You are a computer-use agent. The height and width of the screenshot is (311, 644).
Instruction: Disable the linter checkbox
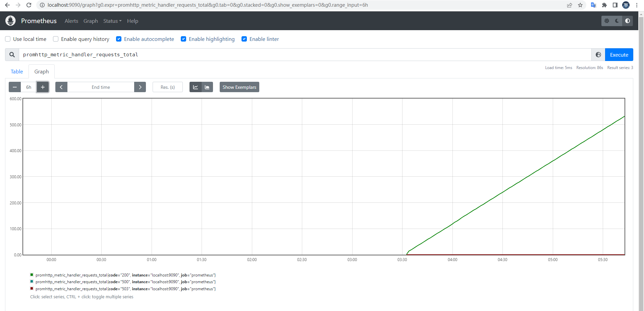(x=244, y=39)
